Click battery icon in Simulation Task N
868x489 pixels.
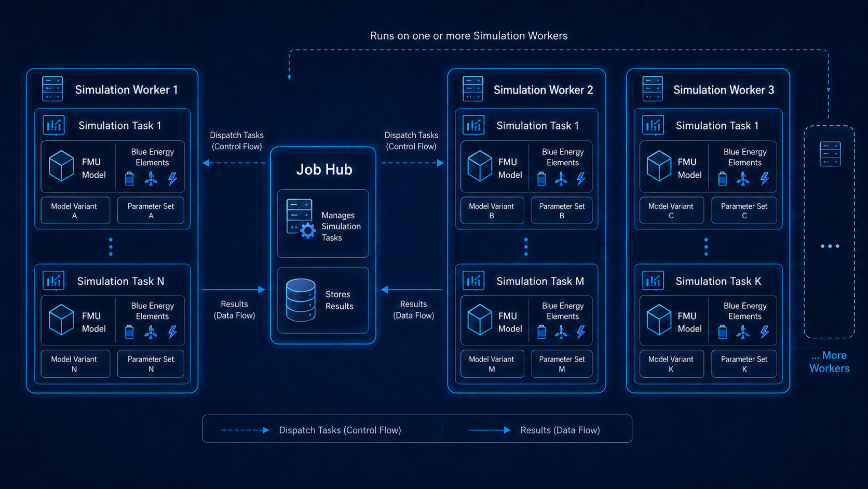(x=130, y=332)
